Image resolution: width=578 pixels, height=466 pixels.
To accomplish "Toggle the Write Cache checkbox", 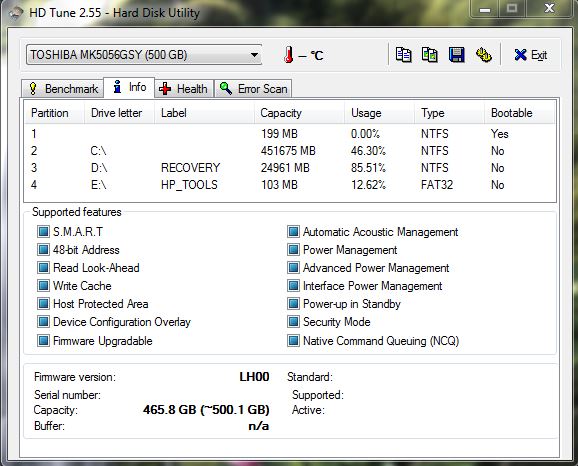I will [x=43, y=286].
